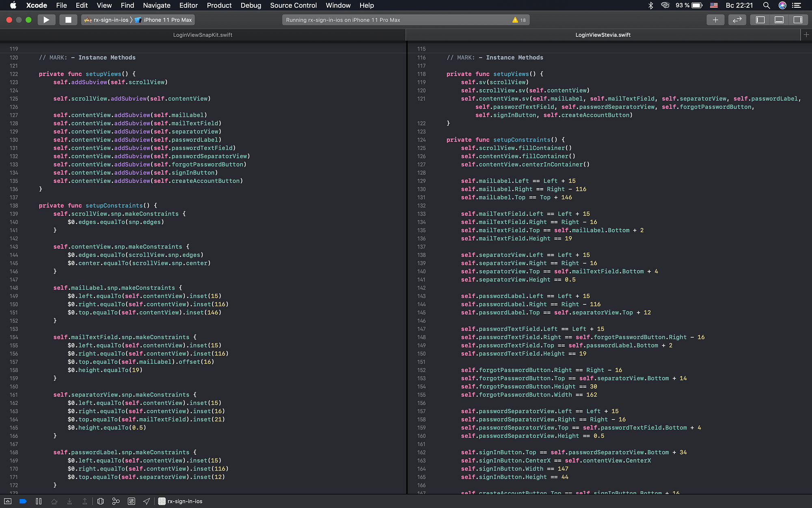Click the Run (play) button
Image resolution: width=812 pixels, height=508 pixels.
point(46,20)
